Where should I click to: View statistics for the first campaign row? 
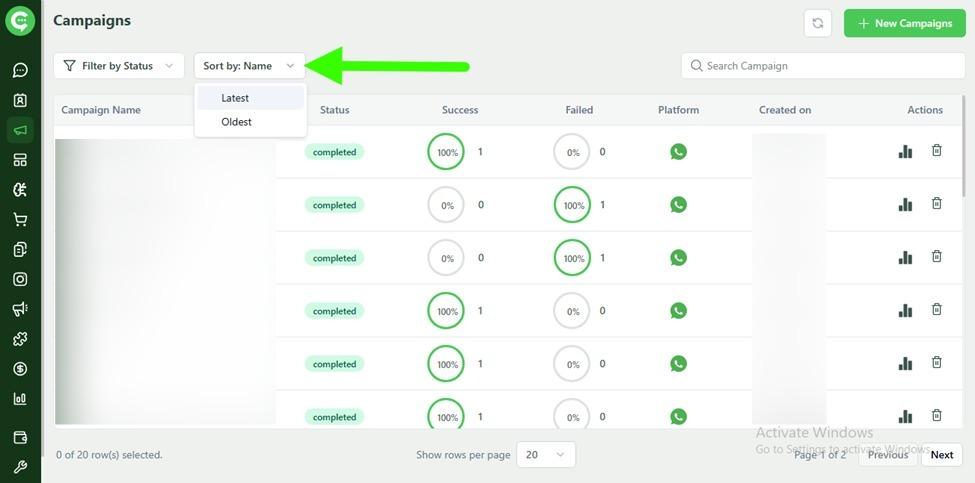click(905, 152)
